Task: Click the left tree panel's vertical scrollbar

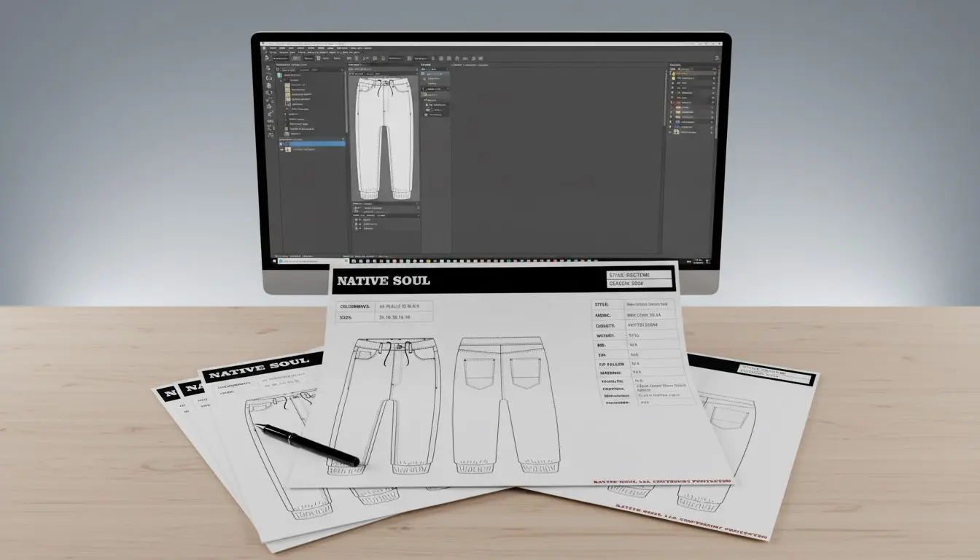Action: coord(346,102)
